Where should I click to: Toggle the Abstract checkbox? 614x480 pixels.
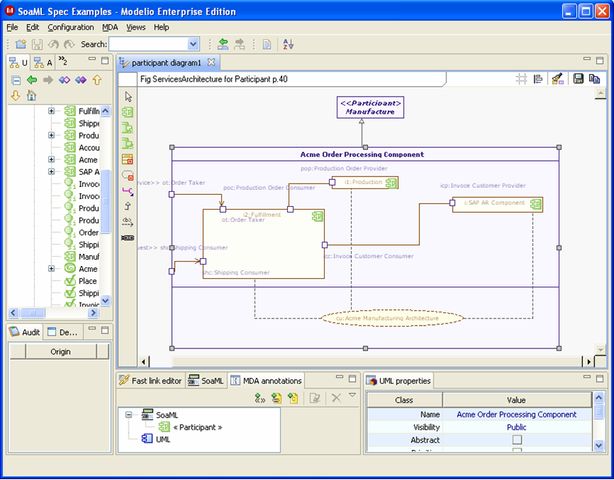coord(517,440)
